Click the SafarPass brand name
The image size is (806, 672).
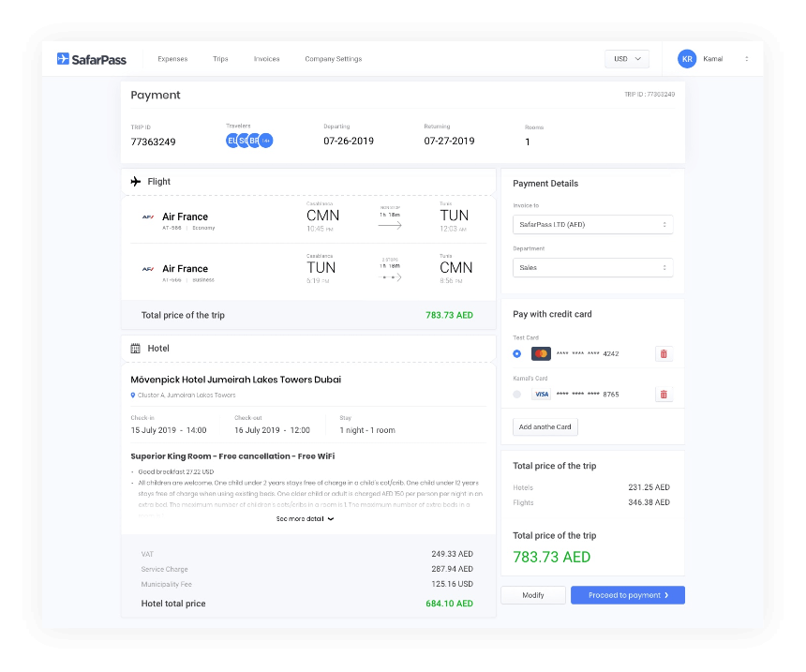(99, 60)
